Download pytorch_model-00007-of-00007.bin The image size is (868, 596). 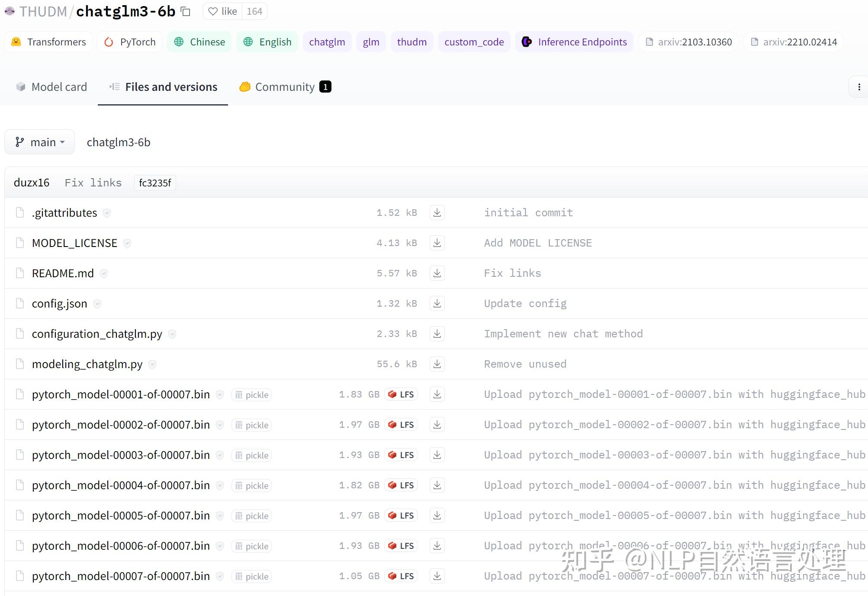tap(437, 576)
